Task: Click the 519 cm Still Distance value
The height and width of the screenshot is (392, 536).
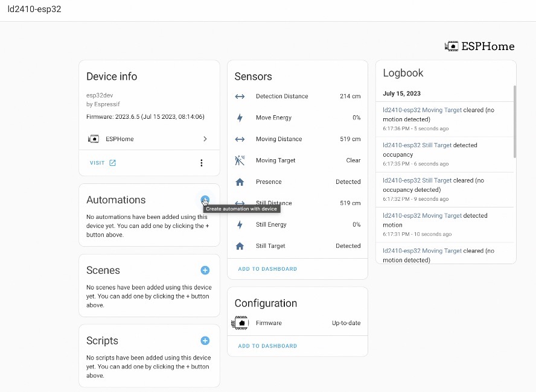Action: coord(350,203)
